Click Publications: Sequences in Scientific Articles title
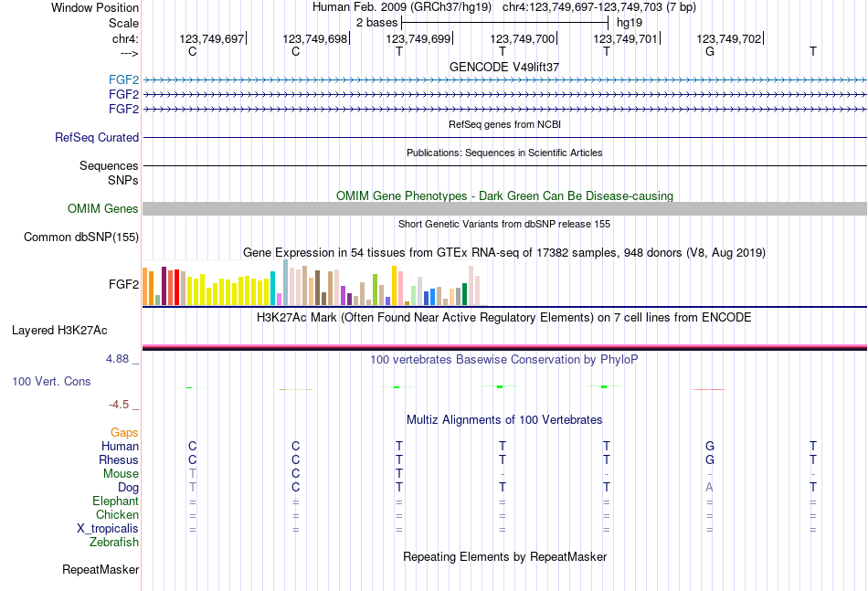Image resolution: width=868 pixels, height=591 pixels. click(x=504, y=153)
